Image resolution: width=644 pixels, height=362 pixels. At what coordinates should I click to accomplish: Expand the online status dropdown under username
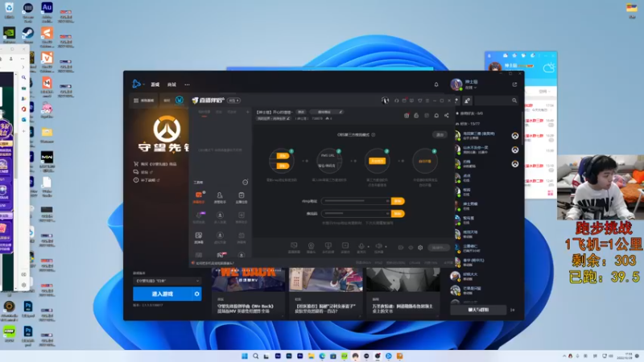pyautogui.click(x=471, y=88)
